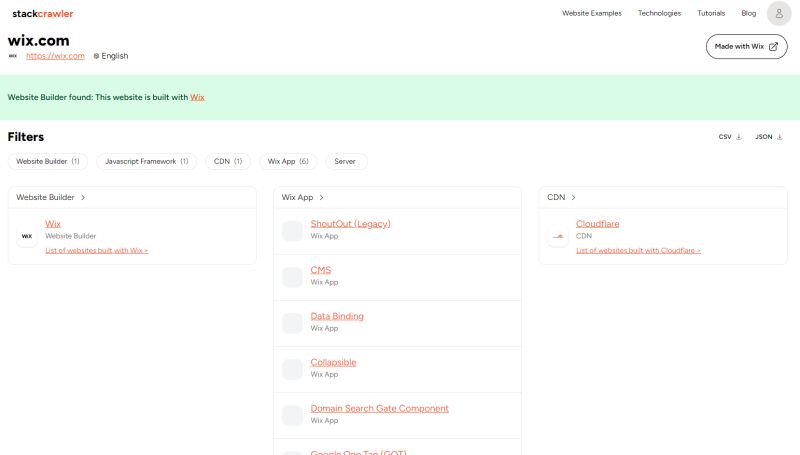Open the ShoutOut (Legacy) app link

tap(351, 224)
